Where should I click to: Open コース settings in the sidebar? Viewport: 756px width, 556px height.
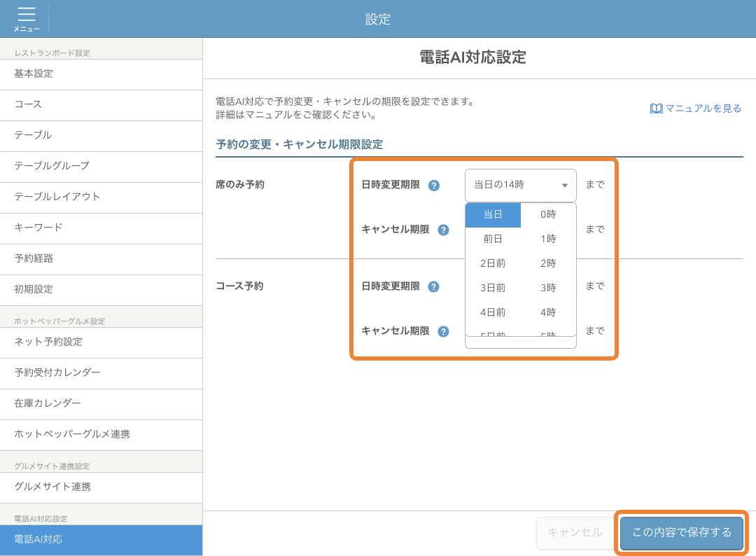(x=101, y=105)
